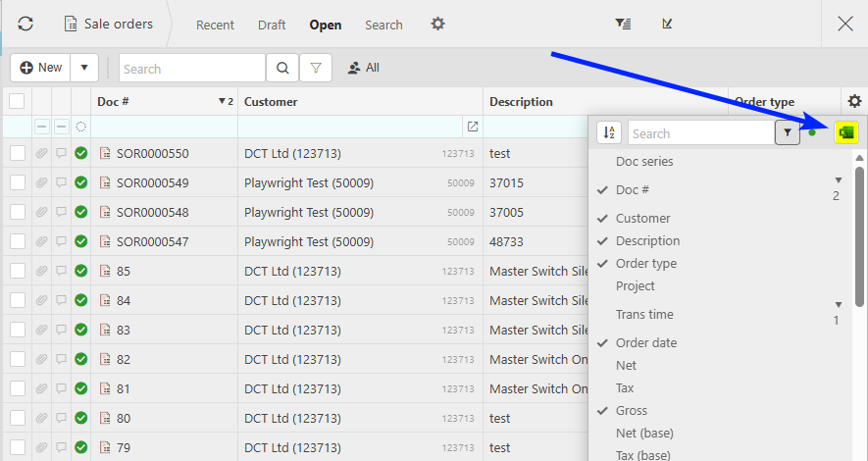Click the gear icon next to Search tab
Screen dimensions: 868x461
[x=438, y=24]
